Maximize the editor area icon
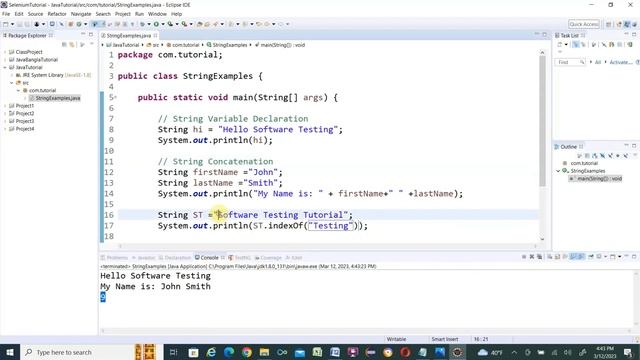 544,35
